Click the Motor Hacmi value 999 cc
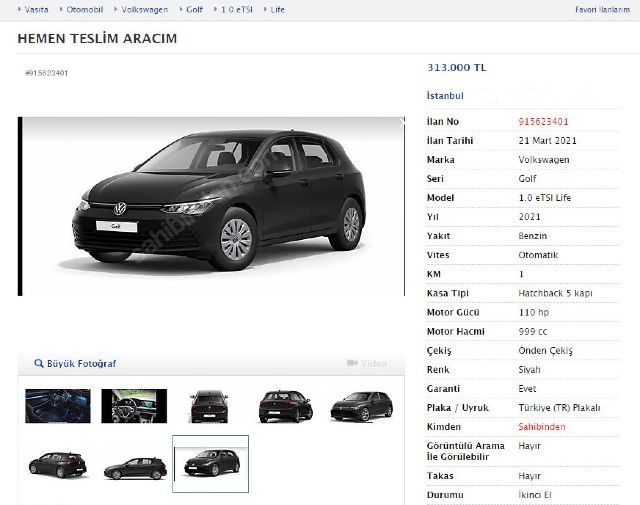Viewport: 640px width, 505px height. 533,331
